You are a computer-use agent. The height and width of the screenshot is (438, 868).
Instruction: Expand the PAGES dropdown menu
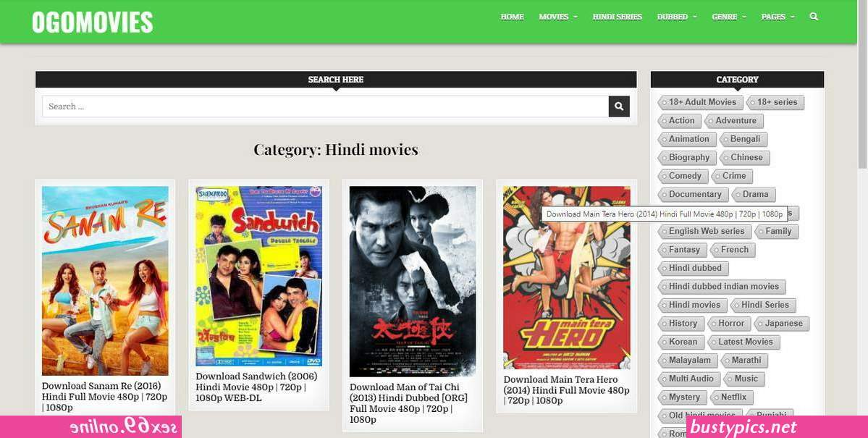tap(778, 17)
